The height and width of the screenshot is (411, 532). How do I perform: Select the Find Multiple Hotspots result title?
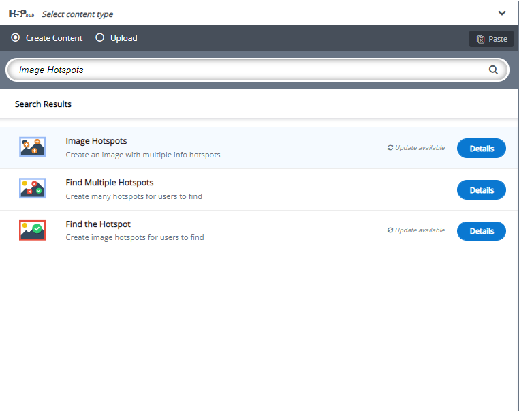pos(109,183)
